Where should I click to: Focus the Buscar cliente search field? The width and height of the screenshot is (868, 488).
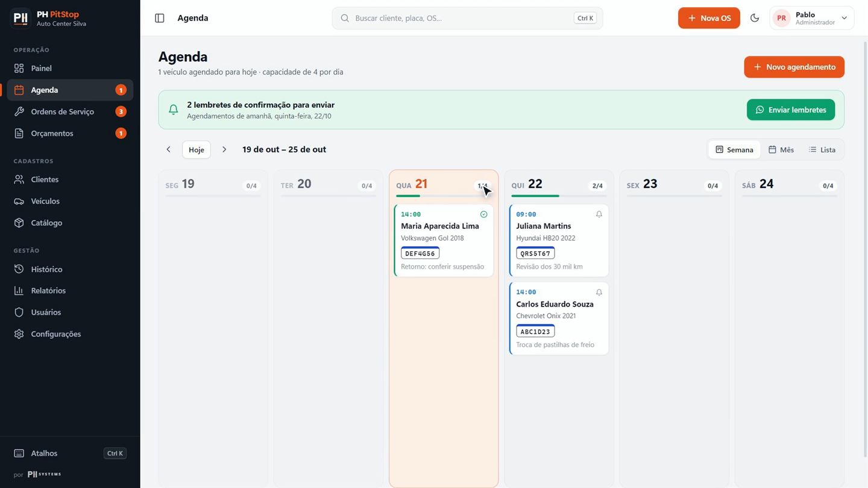(x=467, y=18)
